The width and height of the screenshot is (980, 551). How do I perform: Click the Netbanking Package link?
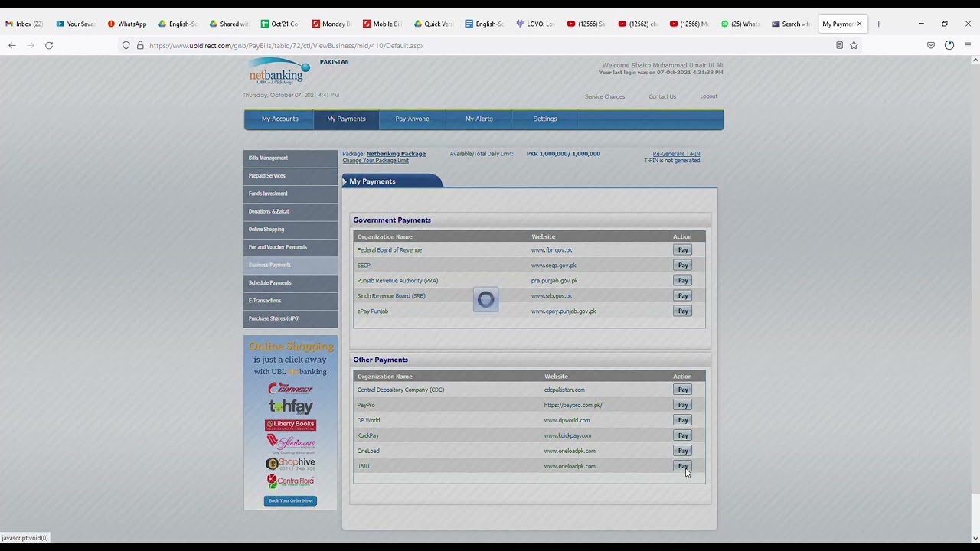(x=396, y=154)
